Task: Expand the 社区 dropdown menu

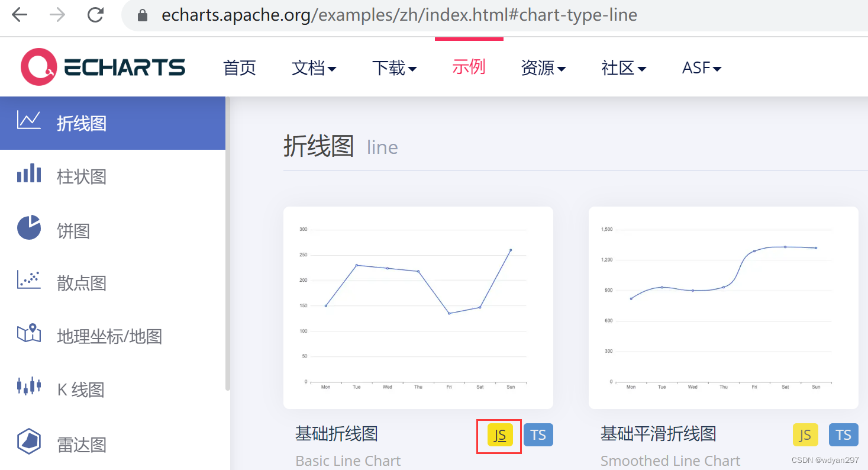Action: coord(624,68)
